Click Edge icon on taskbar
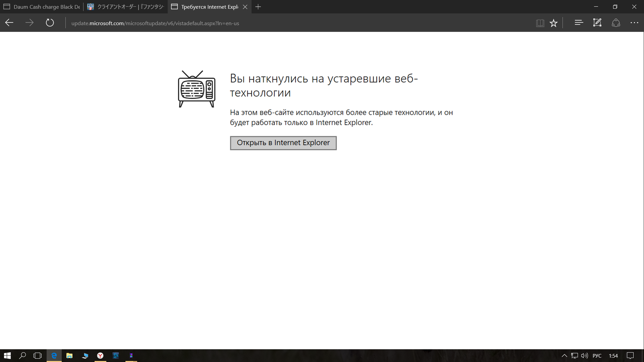Image resolution: width=644 pixels, height=362 pixels. tap(54, 356)
